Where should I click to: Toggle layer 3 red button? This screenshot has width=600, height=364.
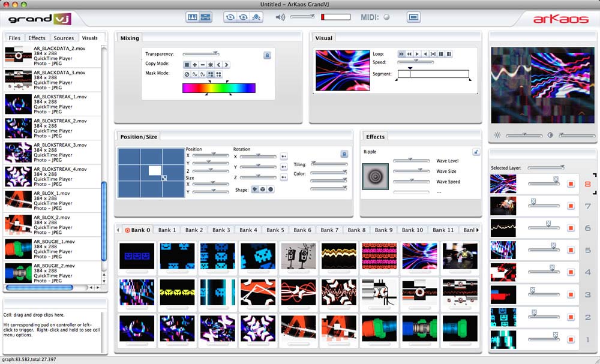[x=571, y=295]
